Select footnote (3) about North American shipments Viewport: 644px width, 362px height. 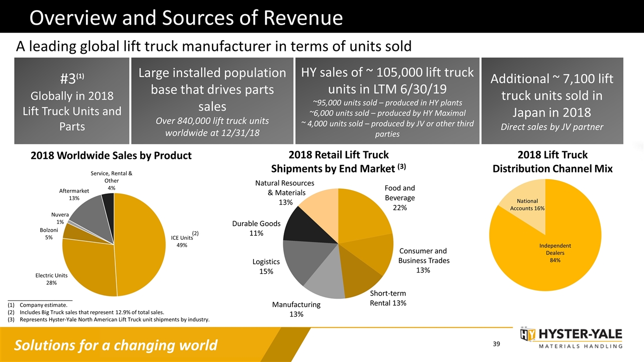click(x=108, y=319)
